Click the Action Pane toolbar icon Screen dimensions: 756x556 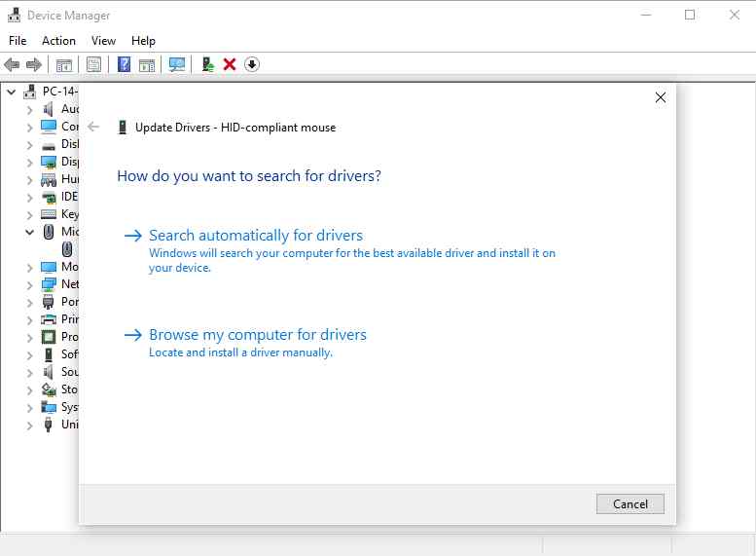coord(147,64)
